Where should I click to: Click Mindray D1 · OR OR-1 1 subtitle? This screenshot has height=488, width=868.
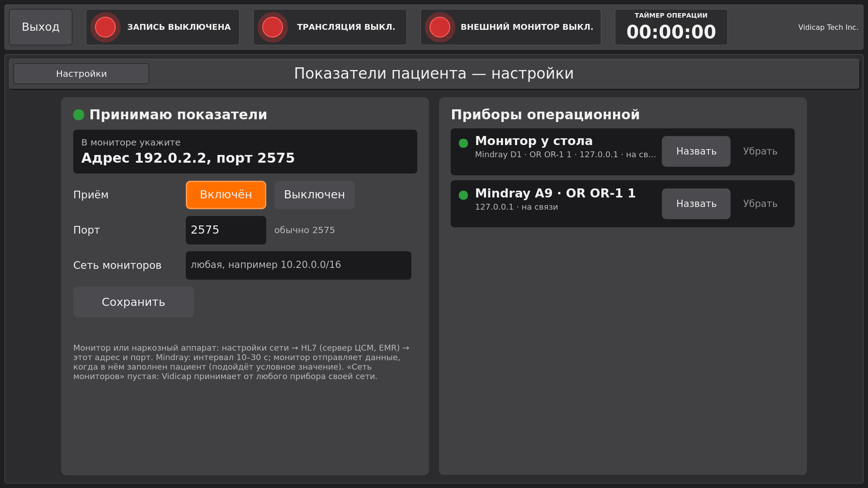pyautogui.click(x=566, y=155)
